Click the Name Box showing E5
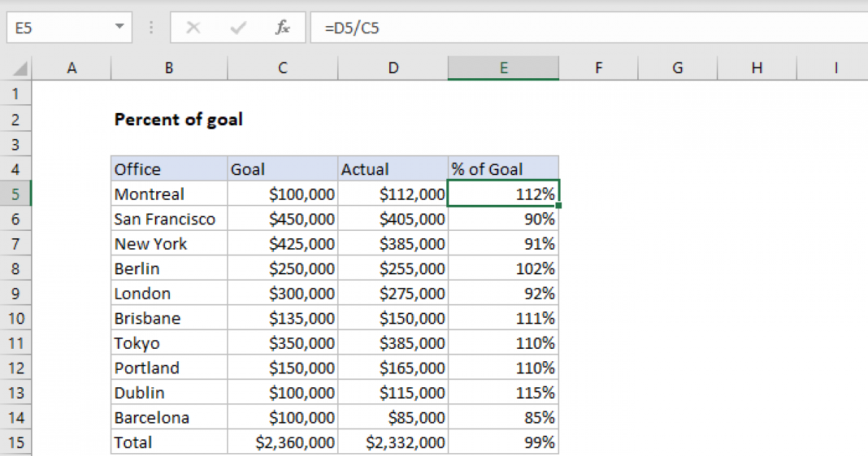This screenshot has height=456, width=868. click(58, 28)
